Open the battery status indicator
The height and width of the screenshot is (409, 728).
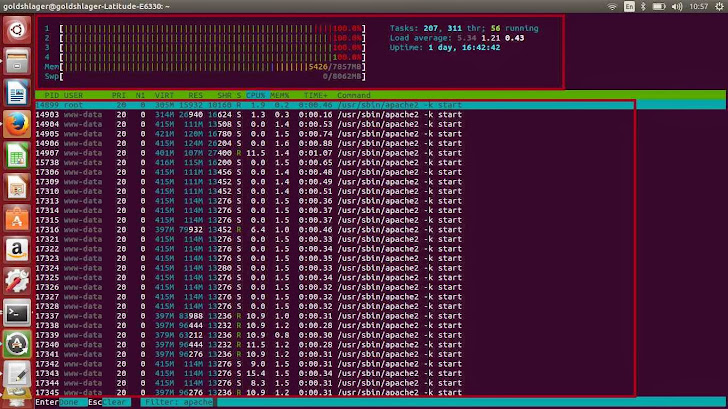659,6
